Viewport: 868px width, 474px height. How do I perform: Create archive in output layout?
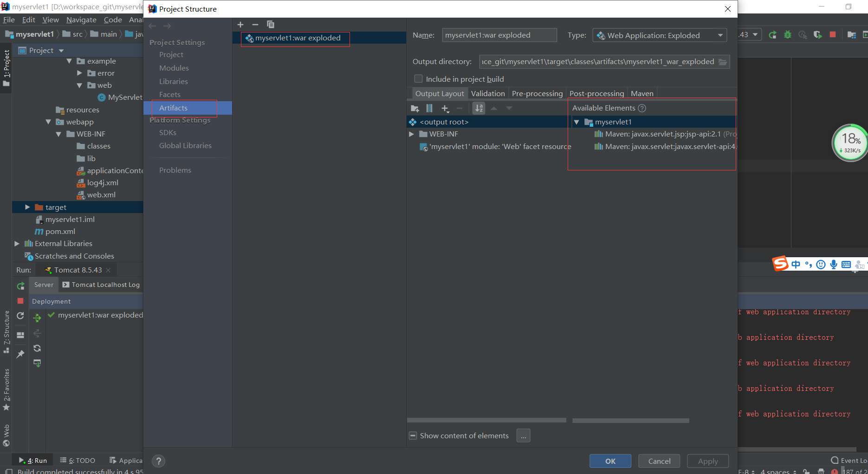tap(429, 108)
